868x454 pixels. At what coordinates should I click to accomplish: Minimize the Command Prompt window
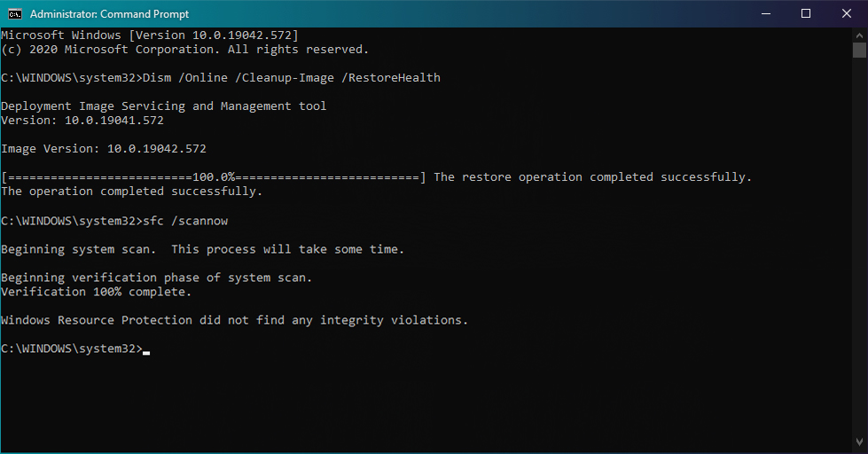(765, 14)
